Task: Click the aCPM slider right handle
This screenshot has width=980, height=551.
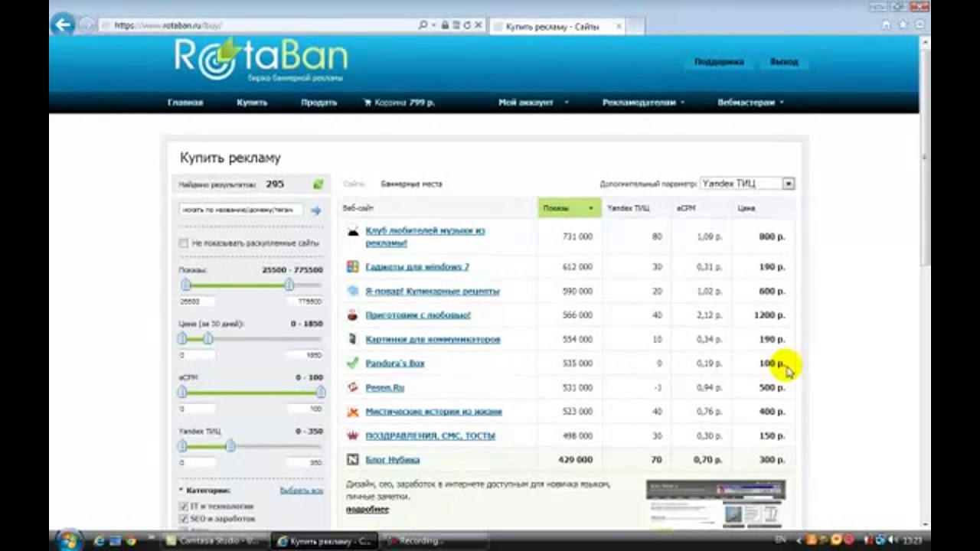Action: 320,392
